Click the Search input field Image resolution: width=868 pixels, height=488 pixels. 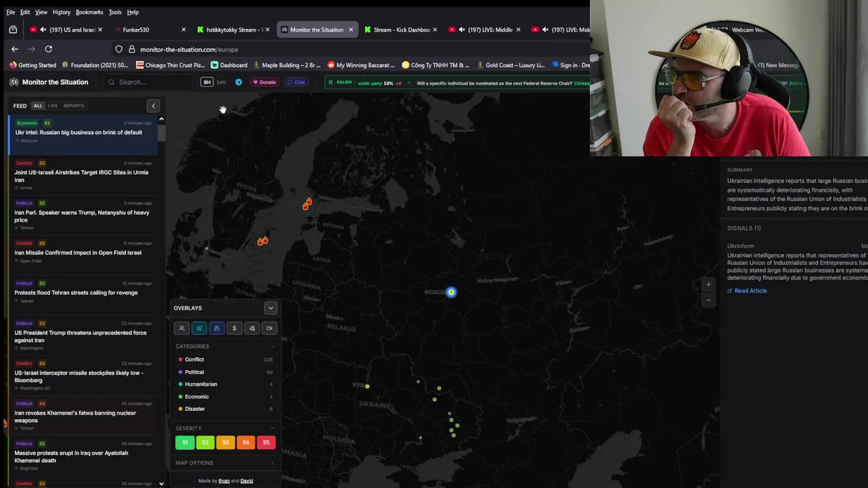pyautogui.click(x=149, y=82)
